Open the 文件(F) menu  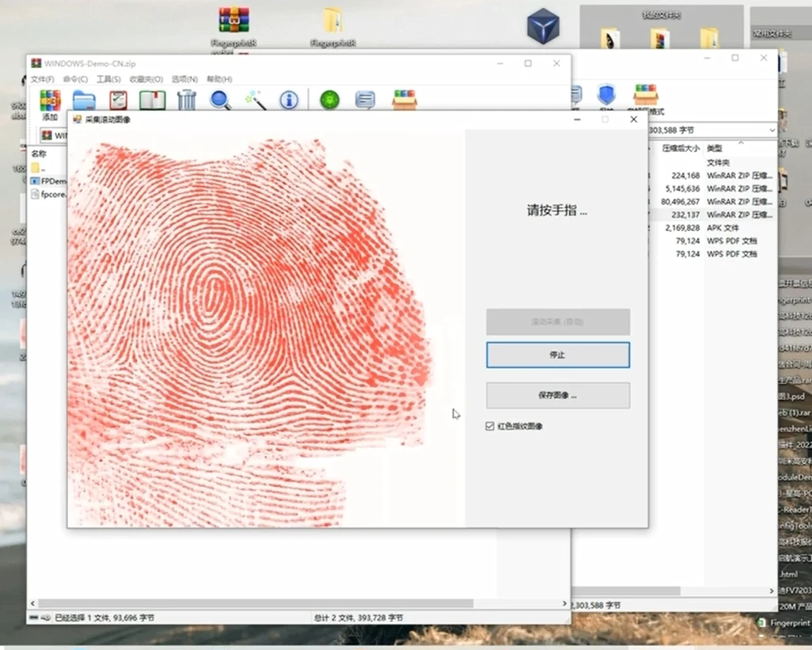point(42,79)
